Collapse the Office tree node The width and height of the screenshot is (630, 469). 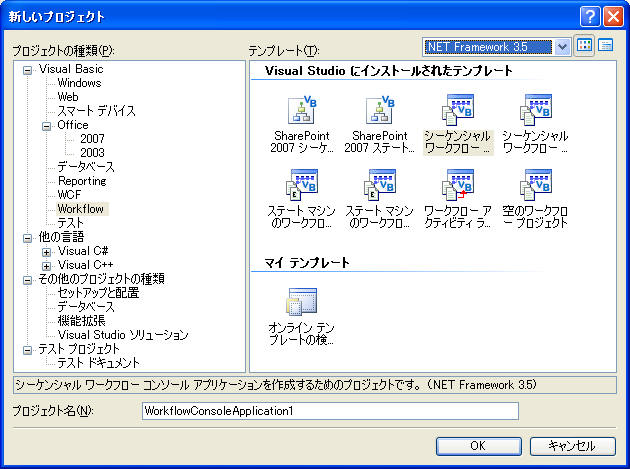47,127
